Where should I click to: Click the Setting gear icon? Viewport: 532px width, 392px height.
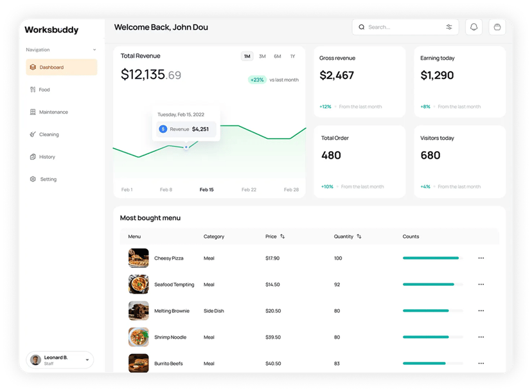coord(33,179)
